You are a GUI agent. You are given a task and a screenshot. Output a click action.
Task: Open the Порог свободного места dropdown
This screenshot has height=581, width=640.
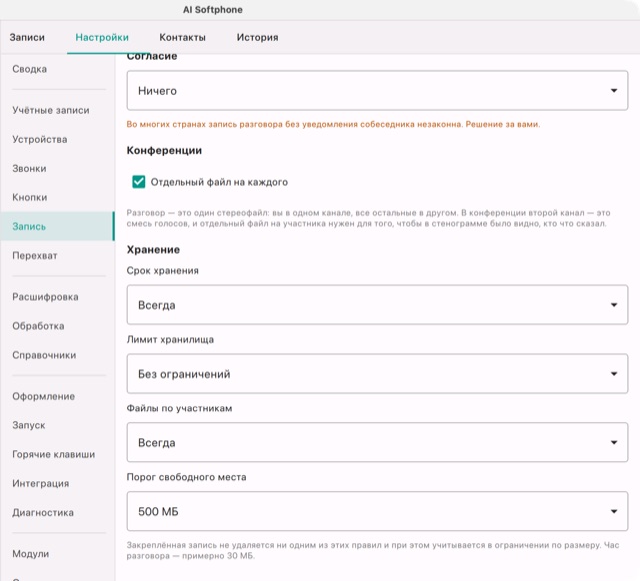(x=377, y=511)
